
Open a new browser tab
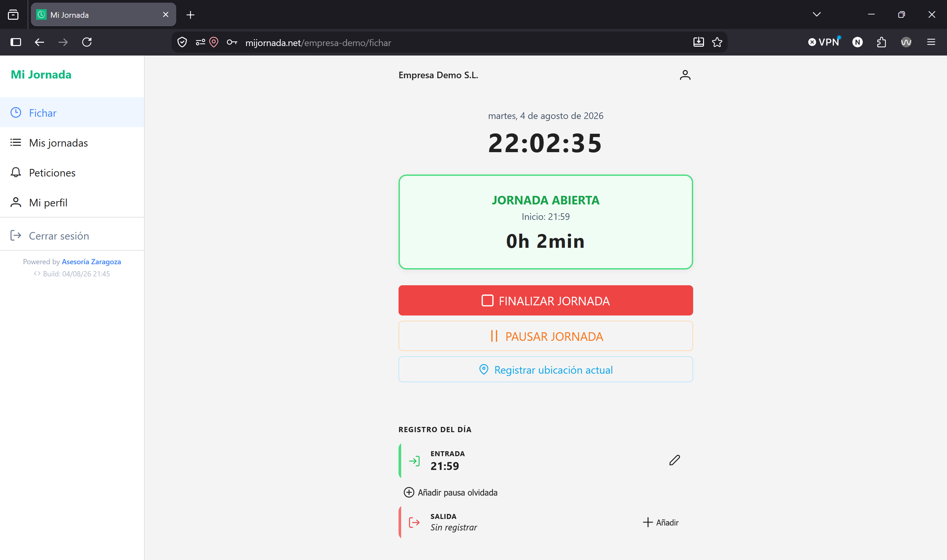coord(191,15)
